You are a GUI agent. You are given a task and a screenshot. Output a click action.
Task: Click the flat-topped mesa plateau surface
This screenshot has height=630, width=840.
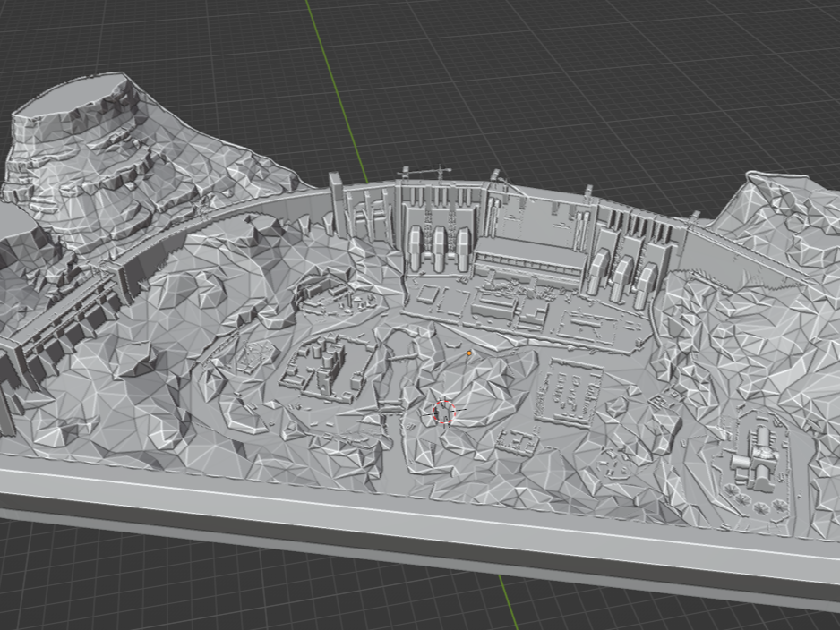click(73, 95)
